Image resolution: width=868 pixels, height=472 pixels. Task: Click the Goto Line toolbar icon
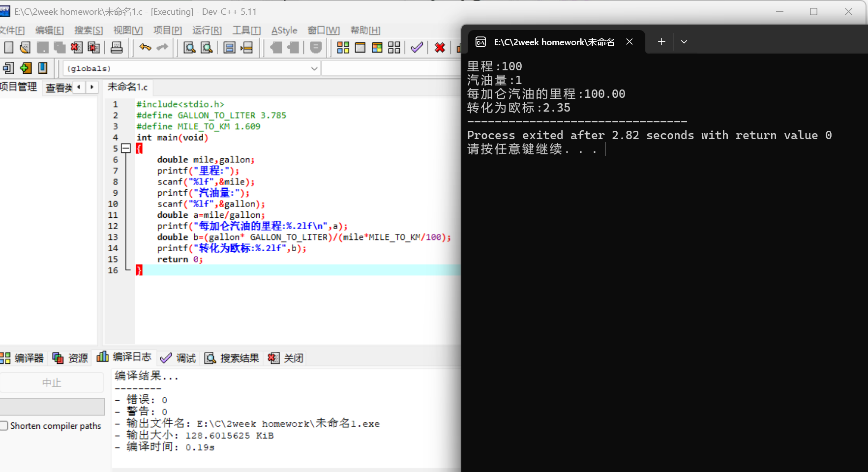246,47
